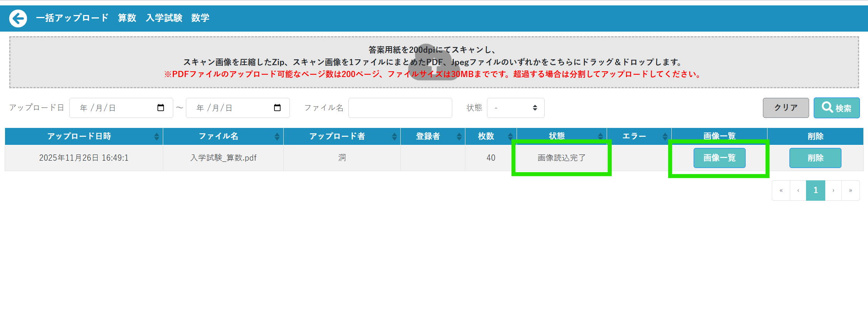Go to next page with › button
868x309 pixels.
pos(833,190)
